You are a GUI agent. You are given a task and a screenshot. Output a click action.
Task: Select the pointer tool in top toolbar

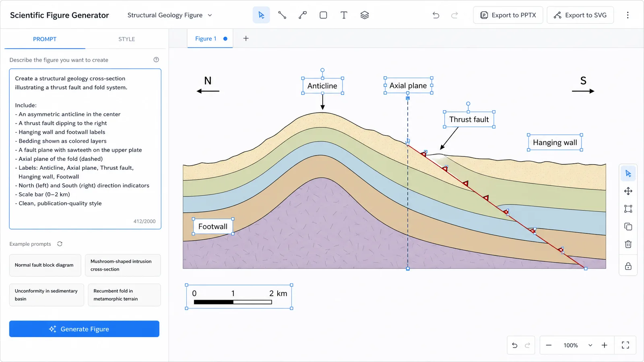tap(261, 15)
